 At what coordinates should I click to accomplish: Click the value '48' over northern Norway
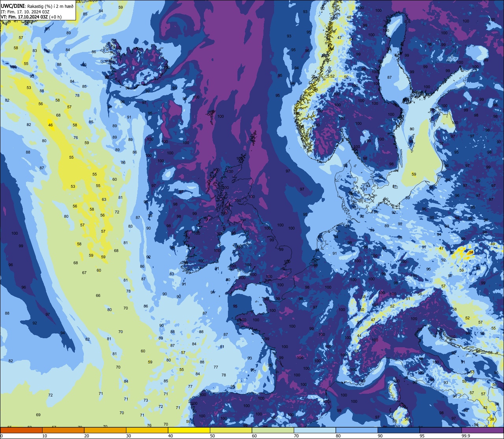tap(349, 17)
